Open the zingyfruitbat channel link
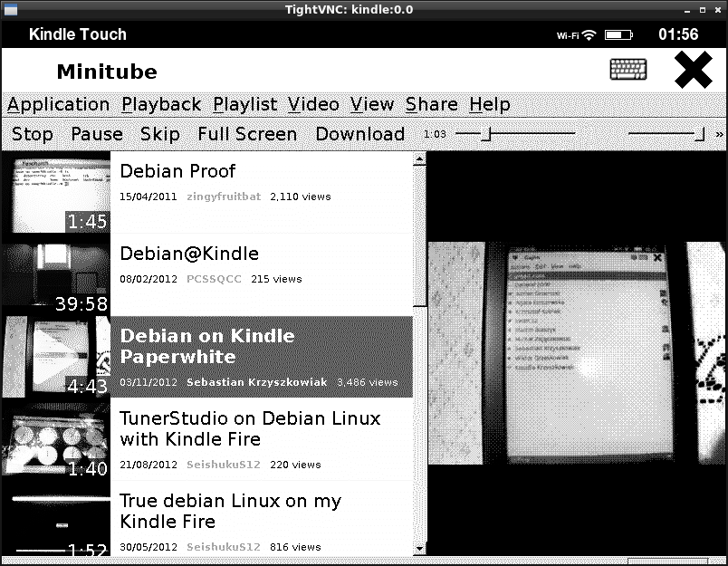This screenshot has height=566, width=728. pos(224,197)
